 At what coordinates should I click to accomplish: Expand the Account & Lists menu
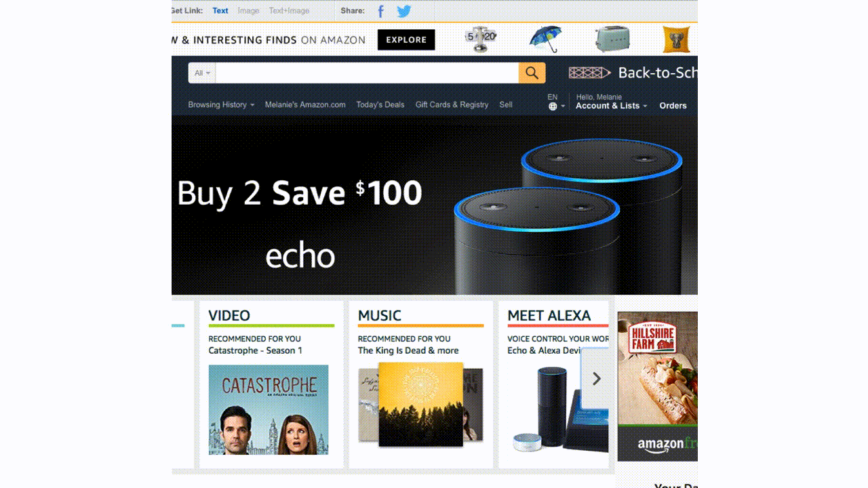(x=611, y=106)
